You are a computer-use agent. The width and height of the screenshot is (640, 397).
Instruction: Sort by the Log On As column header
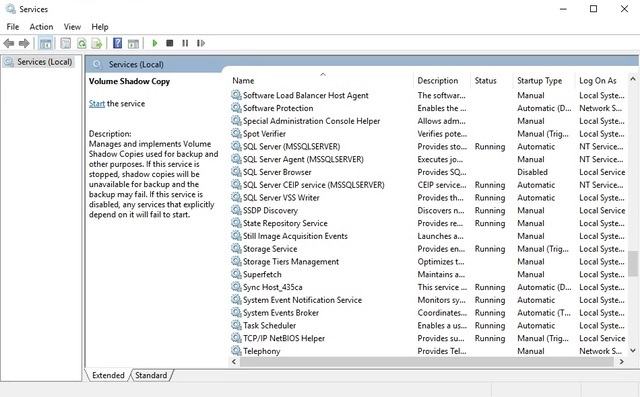[x=601, y=81]
